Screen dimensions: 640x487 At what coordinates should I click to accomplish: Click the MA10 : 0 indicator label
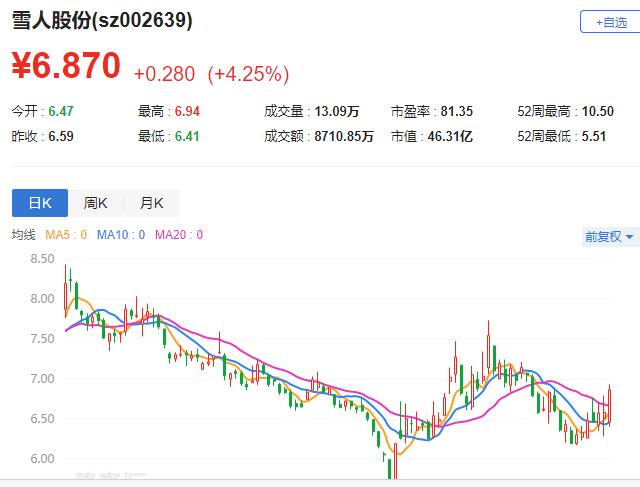[121, 235]
